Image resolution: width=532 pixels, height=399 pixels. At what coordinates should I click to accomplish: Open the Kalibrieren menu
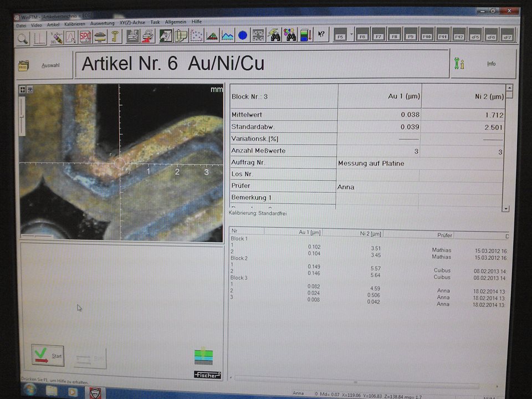(x=75, y=24)
